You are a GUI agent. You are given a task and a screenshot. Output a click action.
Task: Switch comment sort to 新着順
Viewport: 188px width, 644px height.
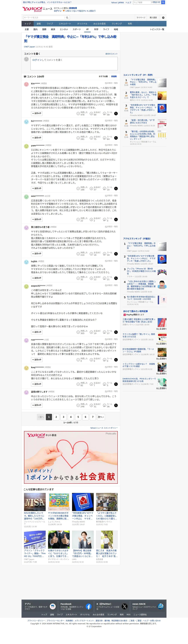pos(114,77)
